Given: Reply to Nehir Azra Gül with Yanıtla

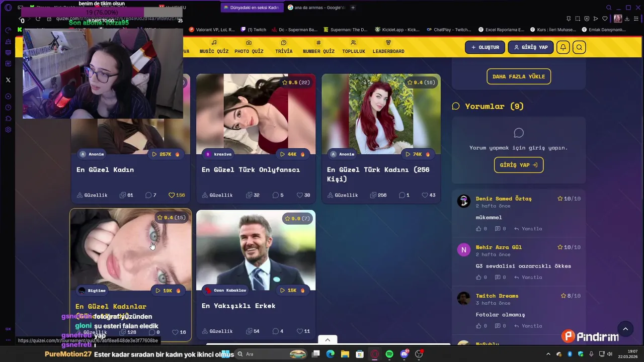Looking at the screenshot, I should 528,278.
